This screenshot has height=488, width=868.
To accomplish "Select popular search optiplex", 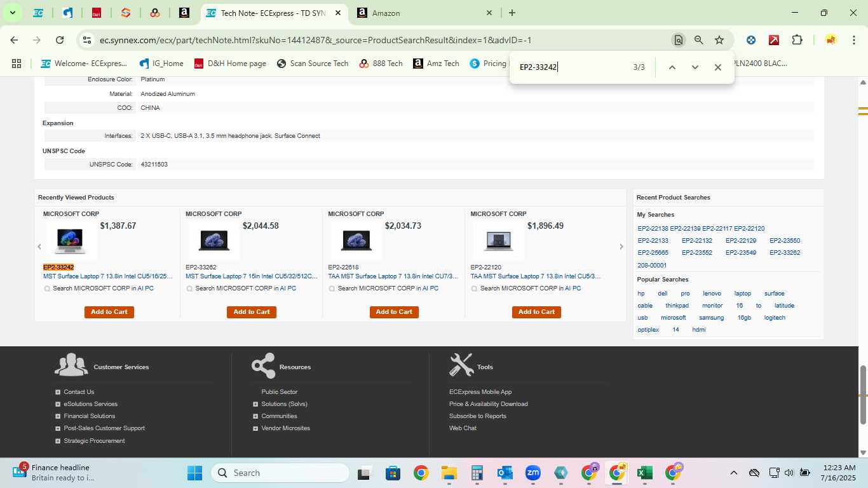I will click(x=648, y=330).
